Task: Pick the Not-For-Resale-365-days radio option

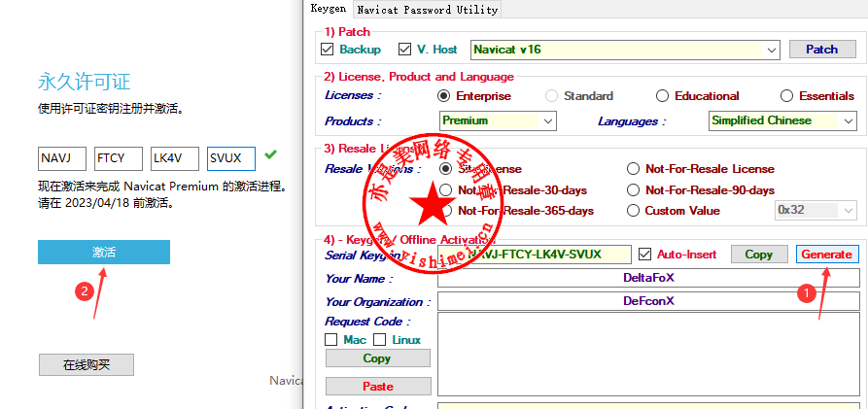Action: click(445, 210)
